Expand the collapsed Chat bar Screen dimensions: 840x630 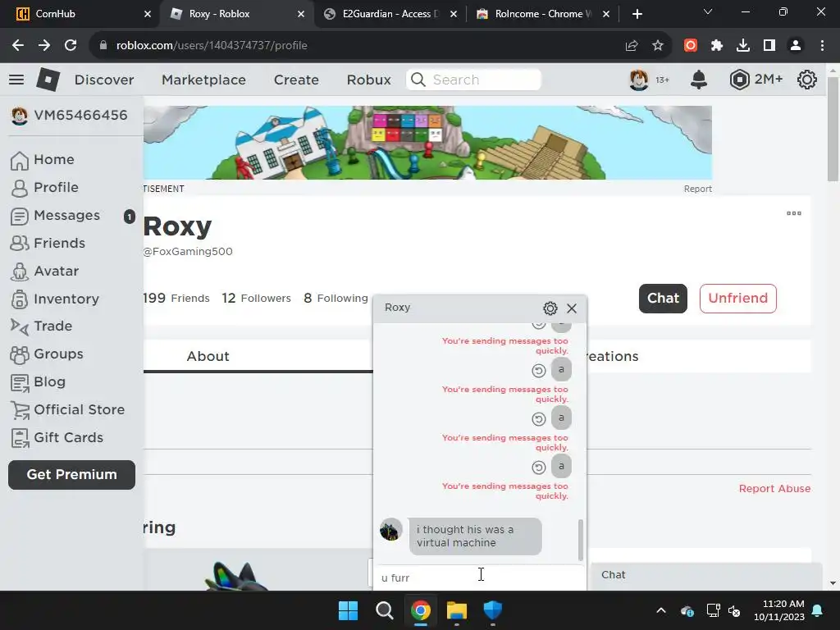click(706, 575)
